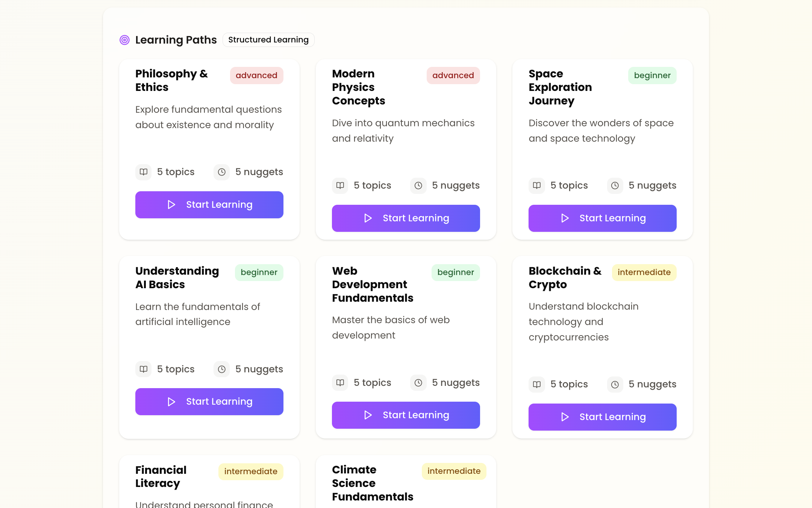Open the Financial Literacy card title
The width and height of the screenshot is (812, 508).
tap(161, 476)
